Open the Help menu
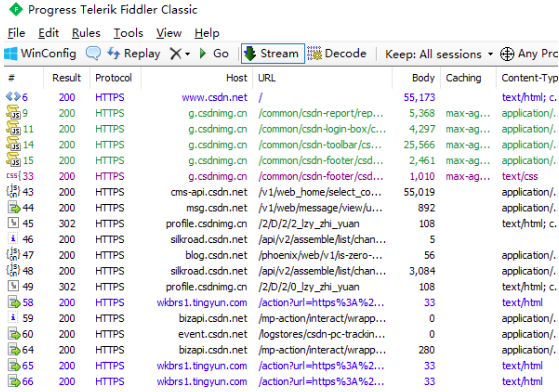Image resolution: width=559 pixels, height=392 pixels. [x=207, y=33]
